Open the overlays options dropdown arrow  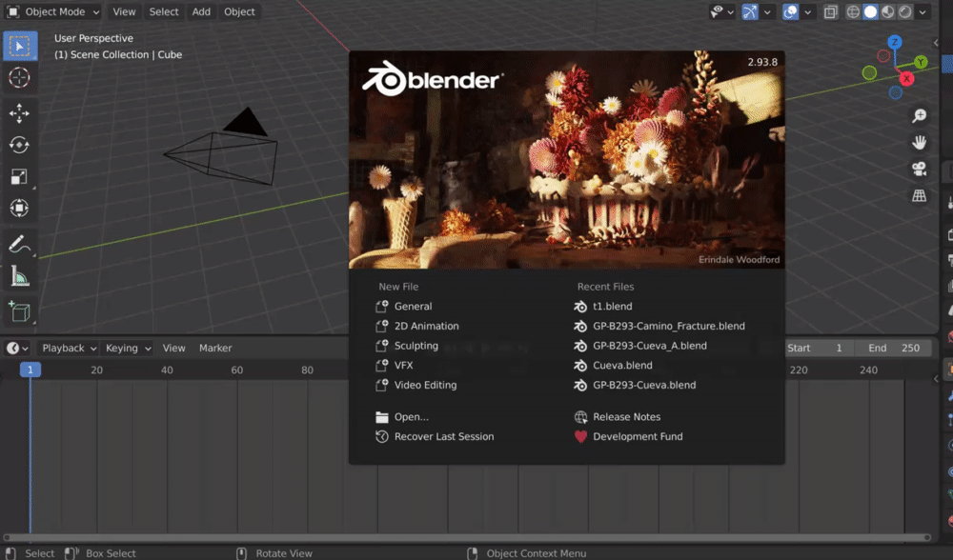(808, 11)
